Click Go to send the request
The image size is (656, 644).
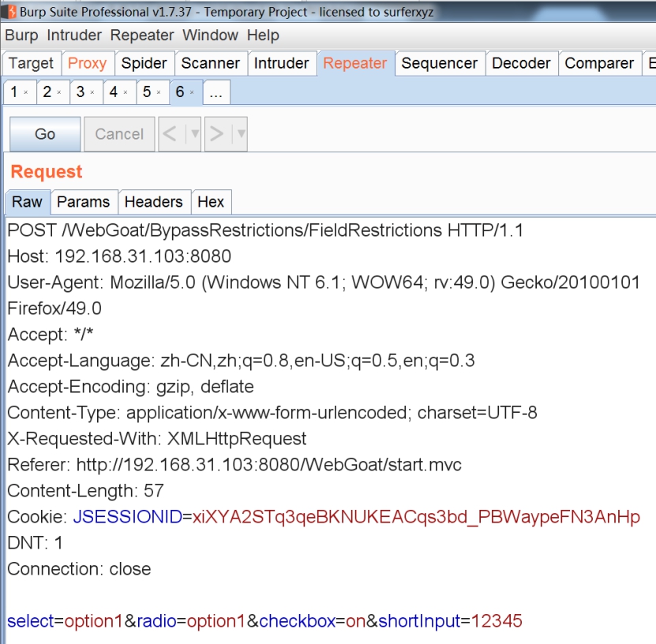[x=45, y=134]
